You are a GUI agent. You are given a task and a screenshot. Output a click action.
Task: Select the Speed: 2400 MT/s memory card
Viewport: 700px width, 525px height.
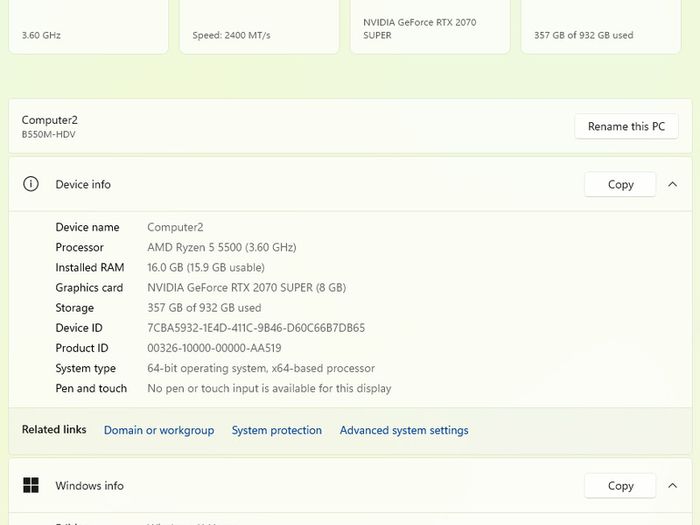[x=259, y=27]
